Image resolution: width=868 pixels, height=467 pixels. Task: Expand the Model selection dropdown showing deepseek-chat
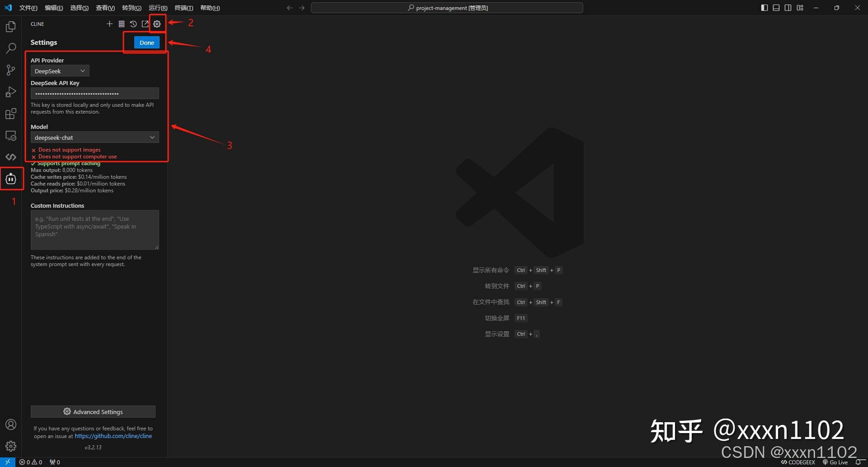point(94,137)
